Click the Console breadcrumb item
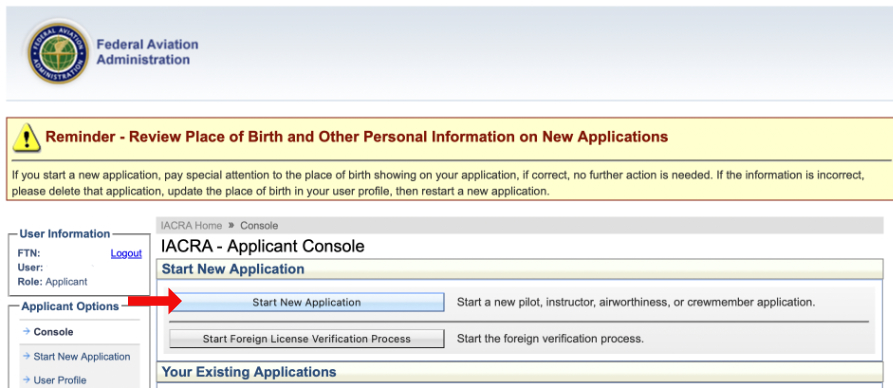This screenshot has width=893, height=388. pos(259,226)
